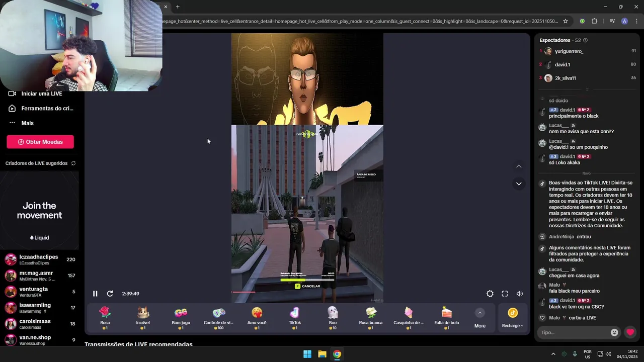
Task: Send the TikTok gift
Action: (x=295, y=318)
